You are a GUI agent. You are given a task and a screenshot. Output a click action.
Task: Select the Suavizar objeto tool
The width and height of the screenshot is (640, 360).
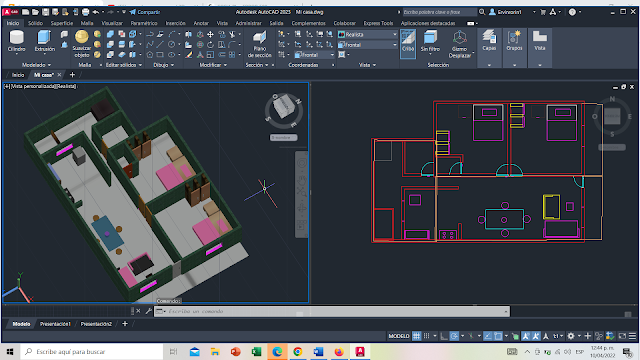(x=82, y=44)
